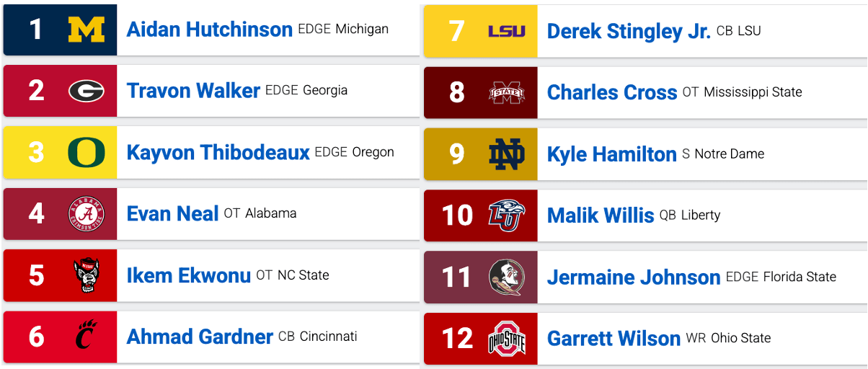Click the Georgia Bulldogs G logo

point(87,91)
